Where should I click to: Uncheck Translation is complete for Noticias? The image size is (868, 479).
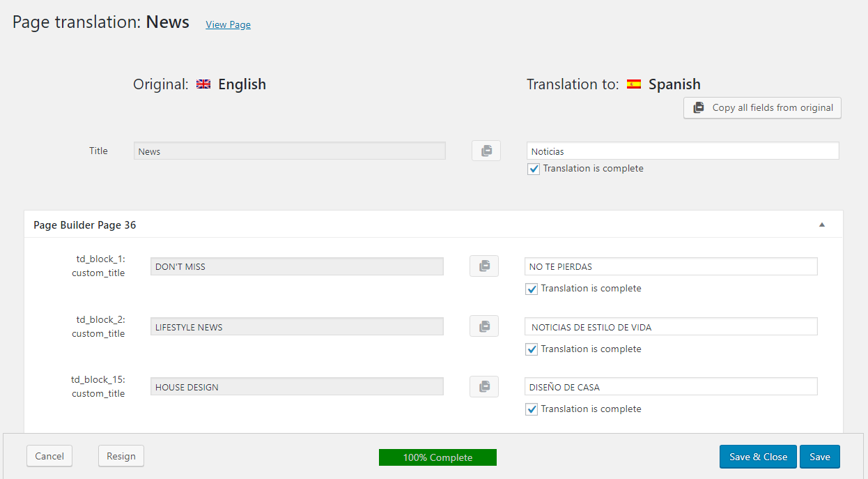[534, 169]
